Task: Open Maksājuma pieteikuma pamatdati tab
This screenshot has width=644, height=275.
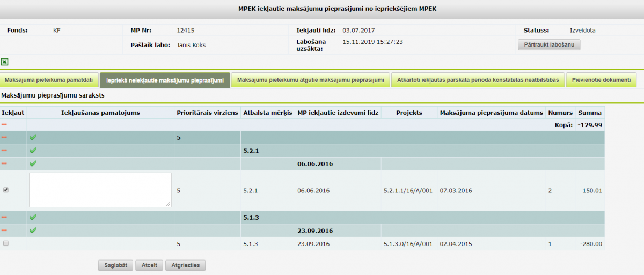Action: coord(49,80)
